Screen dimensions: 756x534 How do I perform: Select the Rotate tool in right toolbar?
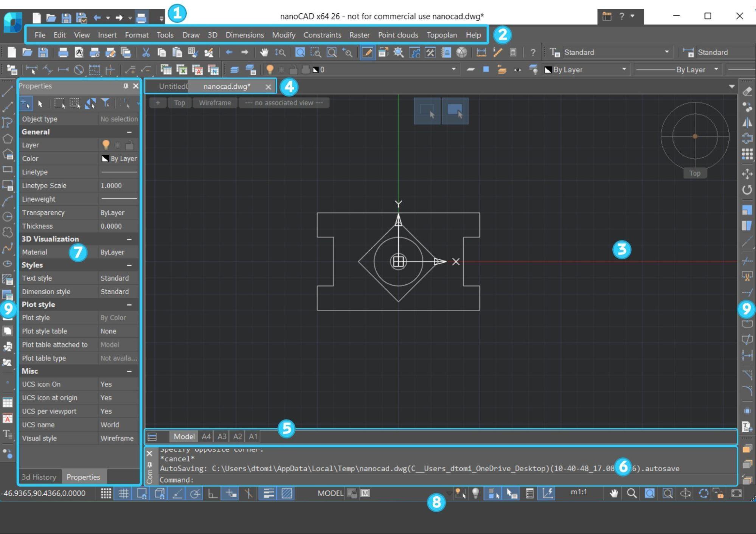747,190
